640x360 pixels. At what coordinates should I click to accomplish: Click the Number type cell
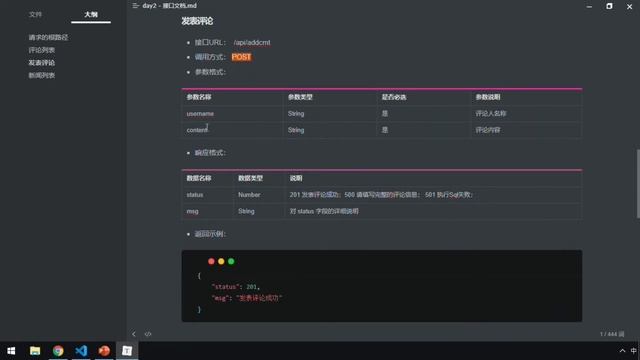(x=249, y=195)
